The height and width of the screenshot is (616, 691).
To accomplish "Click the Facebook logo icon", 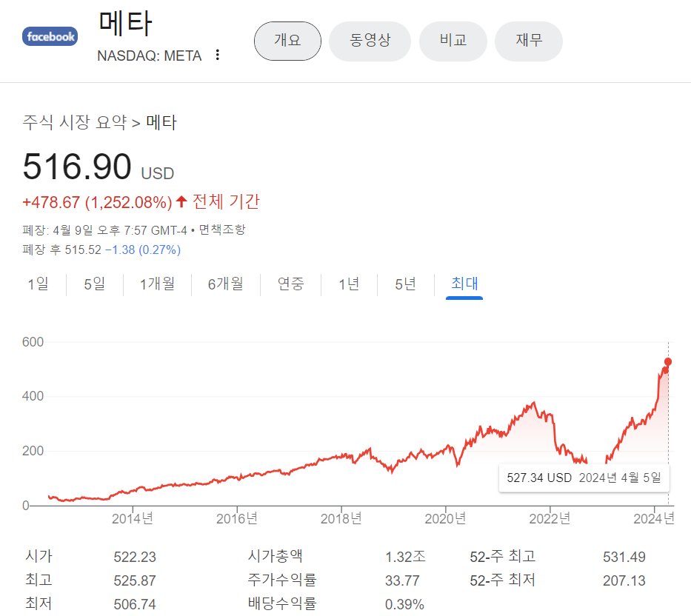I will pyautogui.click(x=49, y=36).
